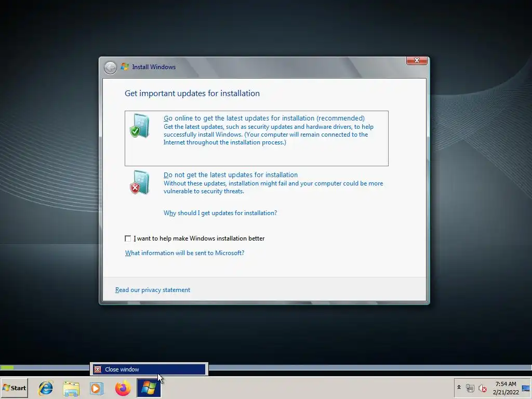Choose Do not get the latest updates
This screenshot has width=532, height=399.
257,182
